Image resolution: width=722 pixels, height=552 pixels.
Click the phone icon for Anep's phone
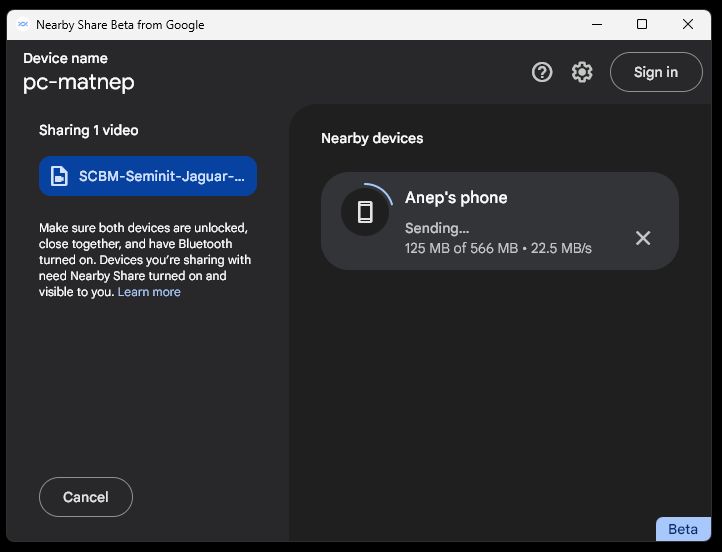click(x=365, y=212)
